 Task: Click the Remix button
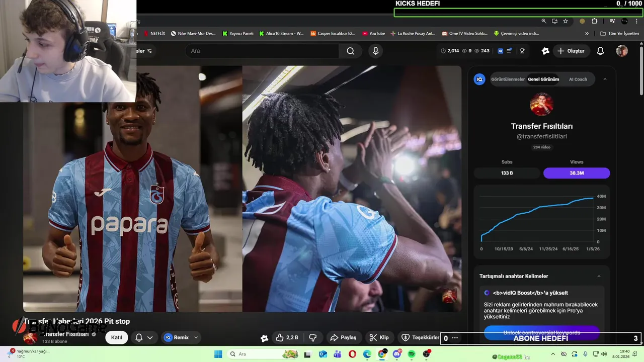pyautogui.click(x=176, y=337)
